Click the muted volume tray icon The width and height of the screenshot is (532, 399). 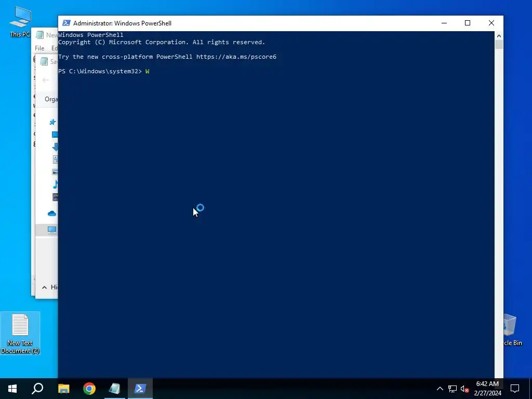(x=465, y=389)
